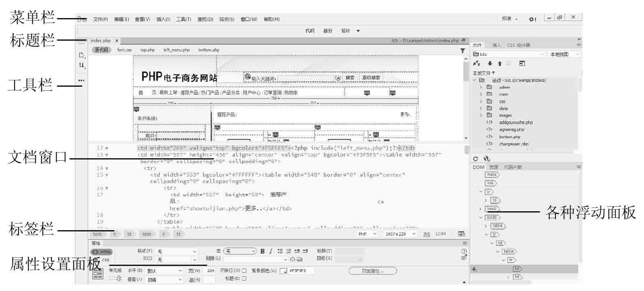The width and height of the screenshot is (644, 291).
Task: Open the Vertical alignment dropdown
Action: (164, 279)
